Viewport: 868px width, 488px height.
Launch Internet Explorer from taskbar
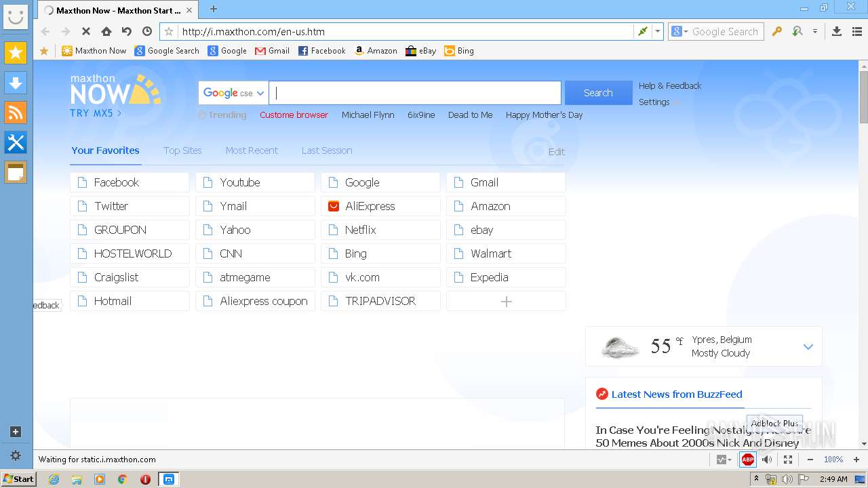click(x=54, y=479)
